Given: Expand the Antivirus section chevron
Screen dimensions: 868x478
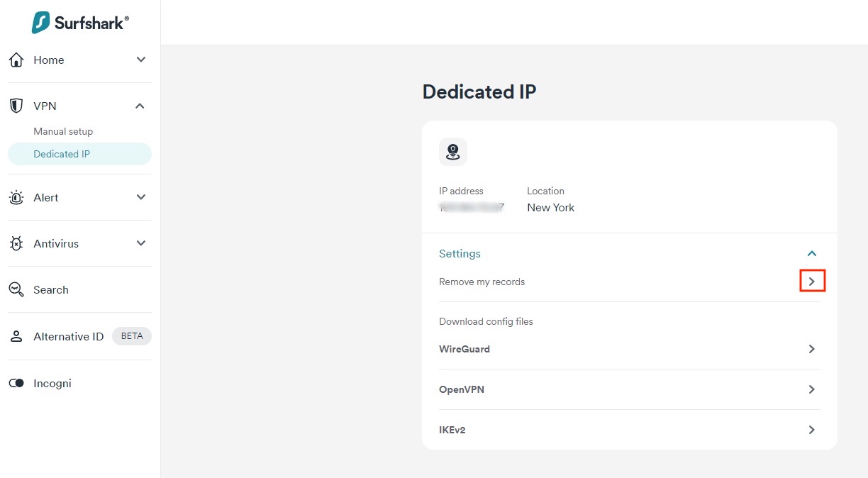Looking at the screenshot, I should click(140, 243).
